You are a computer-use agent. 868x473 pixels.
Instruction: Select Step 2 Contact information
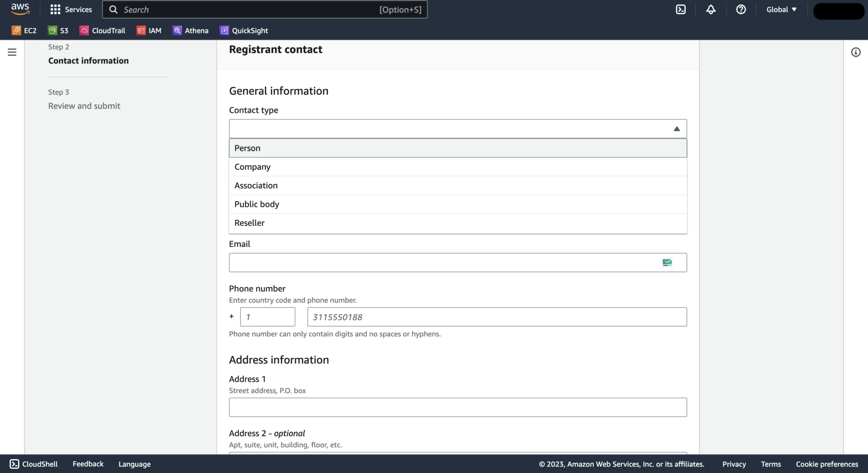pos(88,61)
